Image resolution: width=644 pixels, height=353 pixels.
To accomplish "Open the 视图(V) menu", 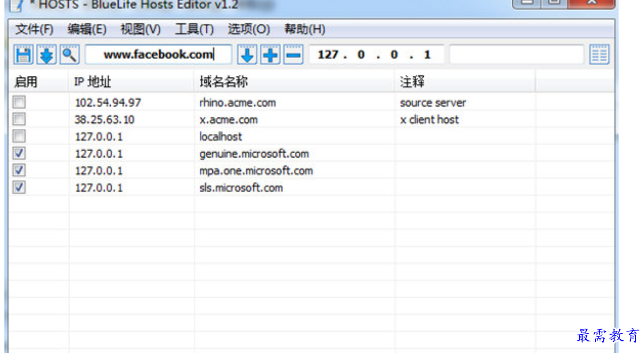I will (x=141, y=29).
